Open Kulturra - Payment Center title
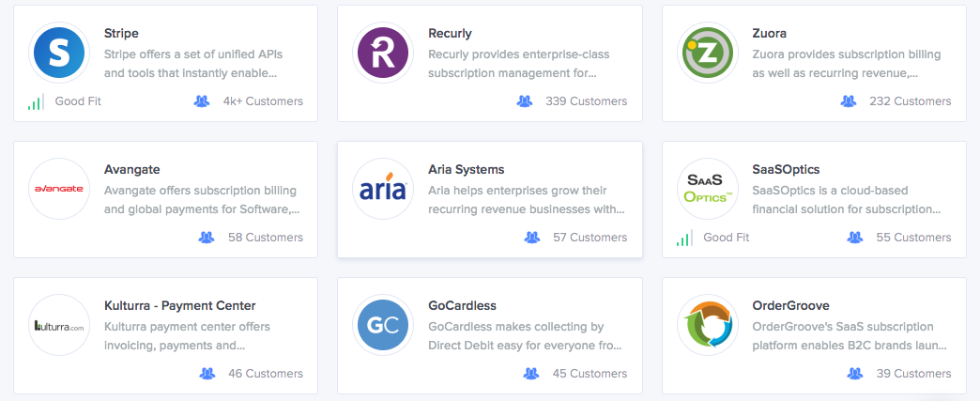This screenshot has width=980, height=401. click(180, 306)
